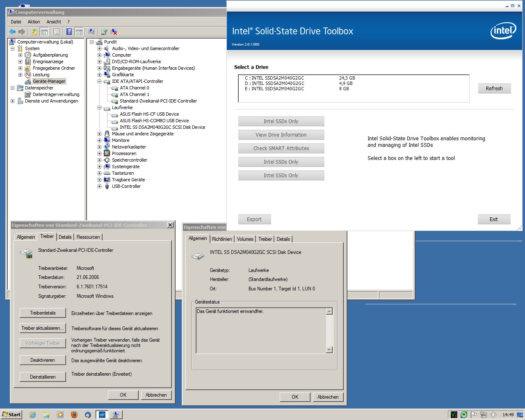Viewport: 525px width, 420px height.
Task: Click Refresh in Intel SSD Toolbox
Action: (494, 89)
